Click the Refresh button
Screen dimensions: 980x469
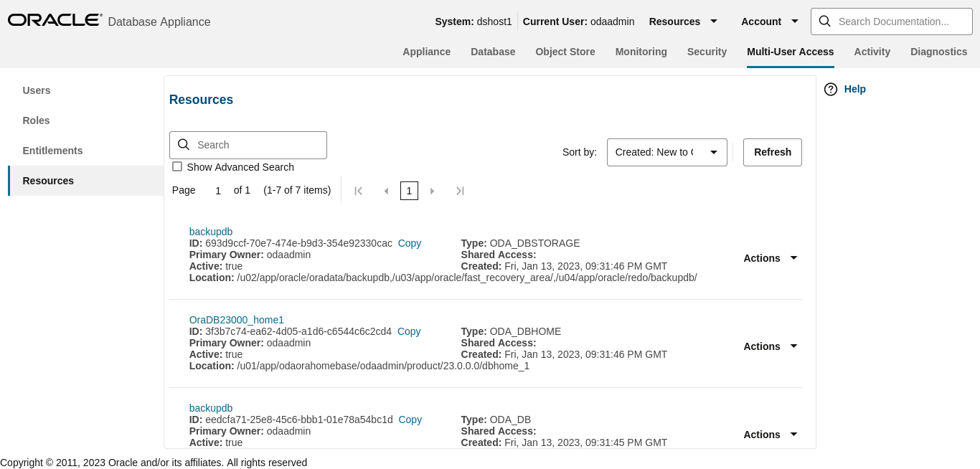click(772, 152)
